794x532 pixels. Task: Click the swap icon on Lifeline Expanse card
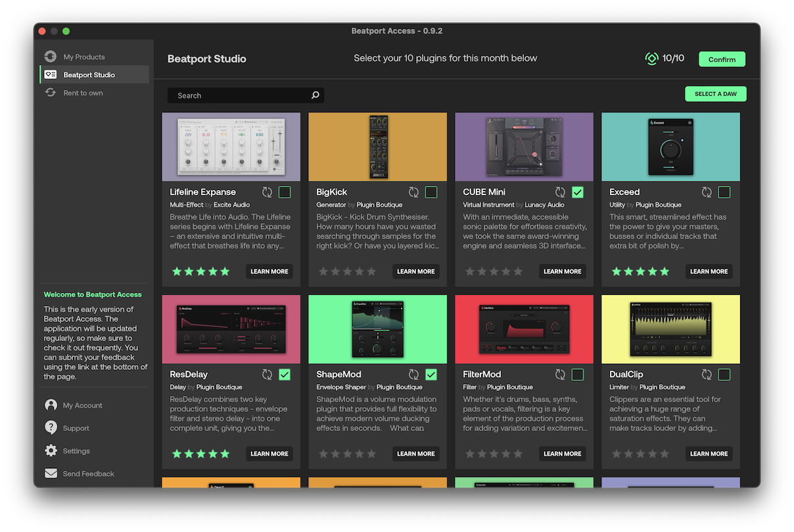pos(267,192)
